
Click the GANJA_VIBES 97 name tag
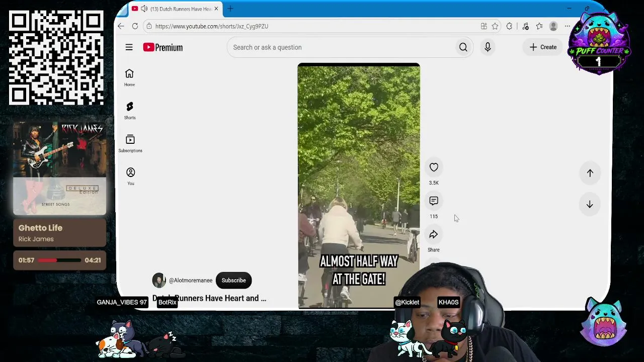(x=122, y=302)
